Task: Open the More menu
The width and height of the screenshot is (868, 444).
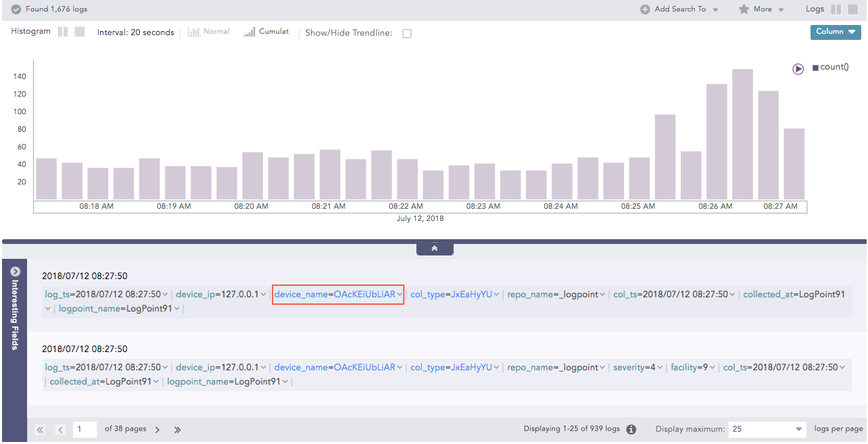Action: point(762,9)
